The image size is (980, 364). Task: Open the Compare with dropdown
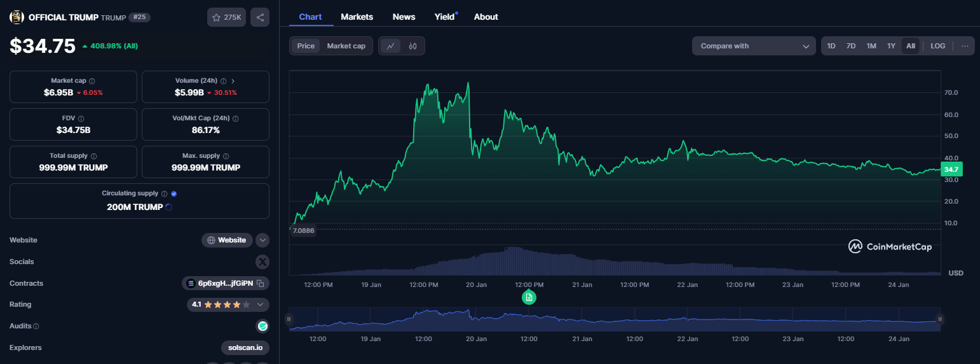(754, 46)
